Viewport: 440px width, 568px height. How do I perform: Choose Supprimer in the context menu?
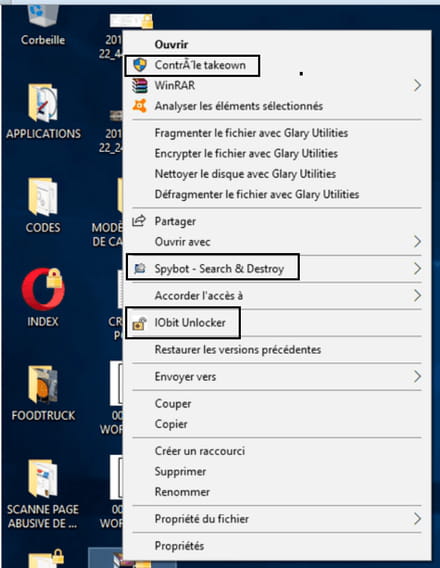(x=180, y=472)
